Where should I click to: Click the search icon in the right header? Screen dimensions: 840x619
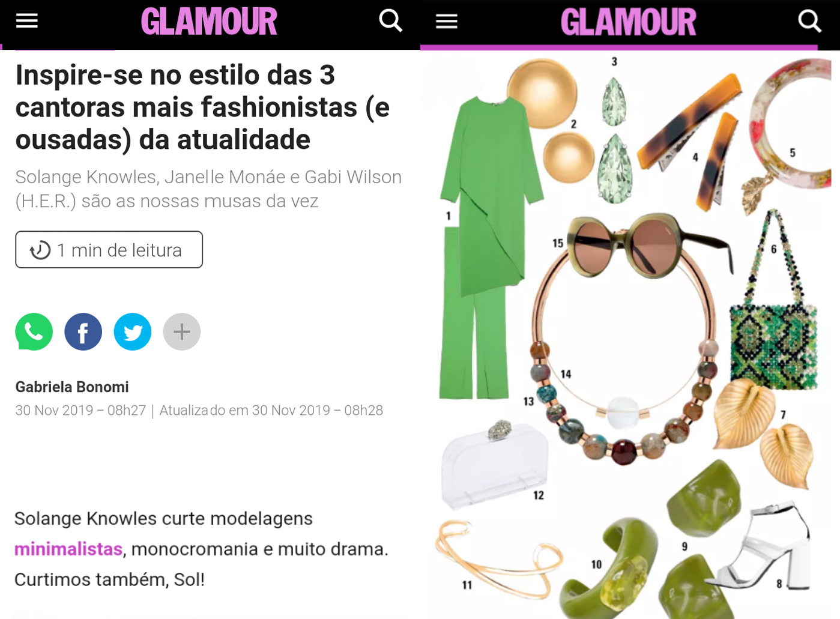coord(810,21)
